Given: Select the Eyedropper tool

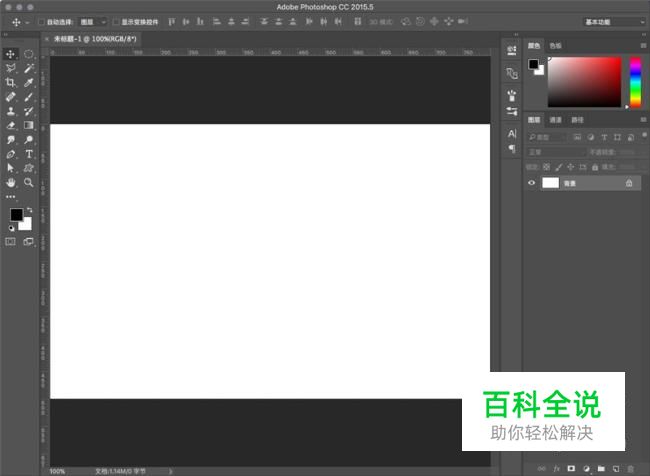Looking at the screenshot, I should tap(29, 82).
